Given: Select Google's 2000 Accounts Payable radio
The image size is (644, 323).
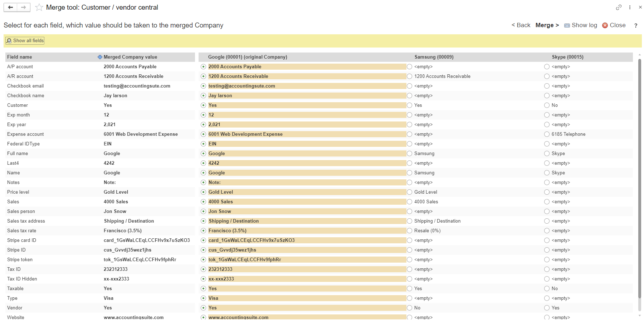Looking at the screenshot, I should 203,67.
